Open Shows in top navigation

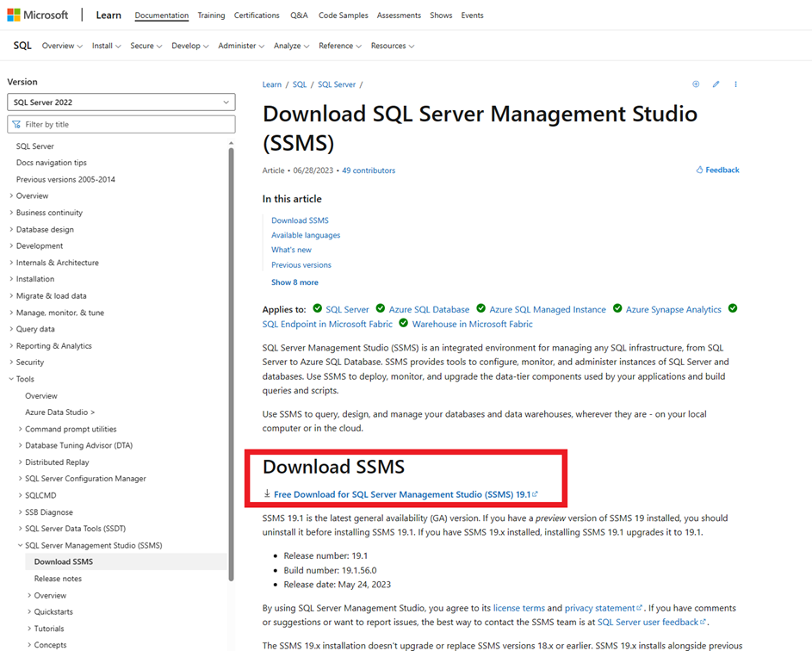[x=441, y=15]
